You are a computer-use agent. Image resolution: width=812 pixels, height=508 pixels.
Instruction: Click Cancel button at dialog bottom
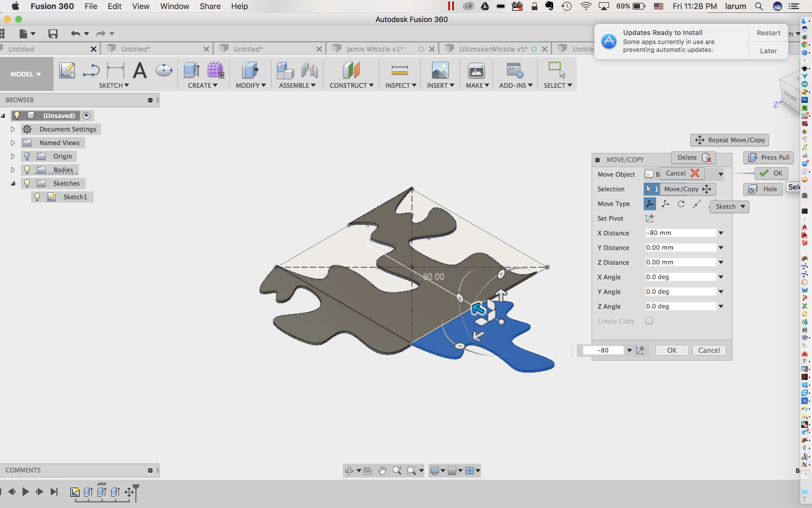(x=709, y=350)
